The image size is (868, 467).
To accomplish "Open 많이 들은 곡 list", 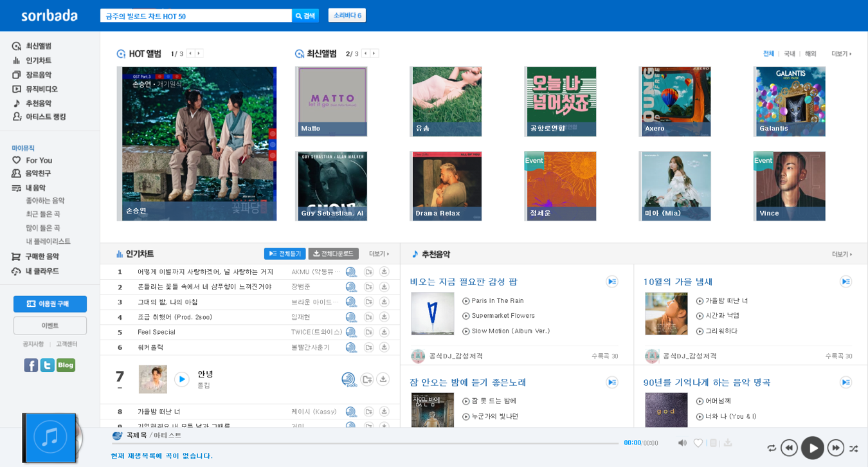I will pyautogui.click(x=43, y=228).
